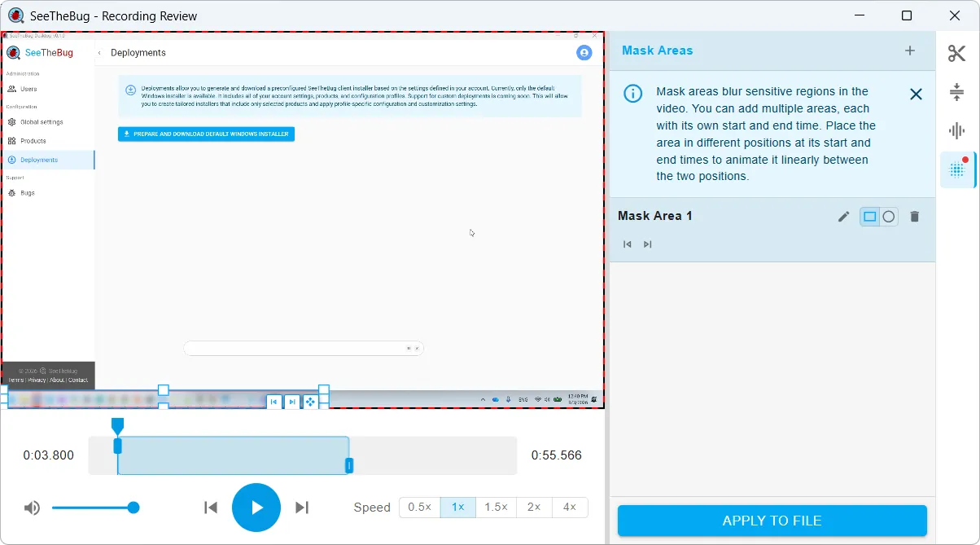Select the Mask Area 1 title

pos(655,216)
